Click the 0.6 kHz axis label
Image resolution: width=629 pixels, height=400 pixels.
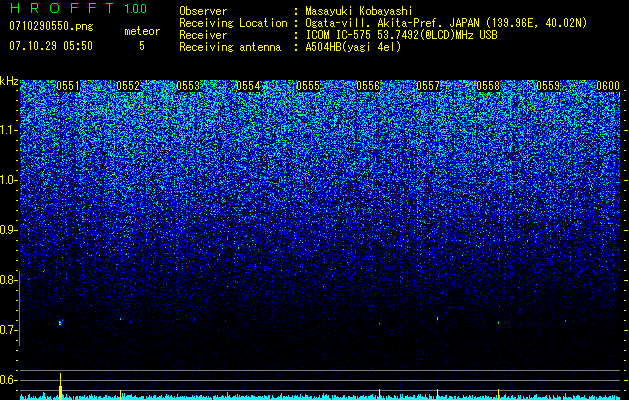pos(8,380)
